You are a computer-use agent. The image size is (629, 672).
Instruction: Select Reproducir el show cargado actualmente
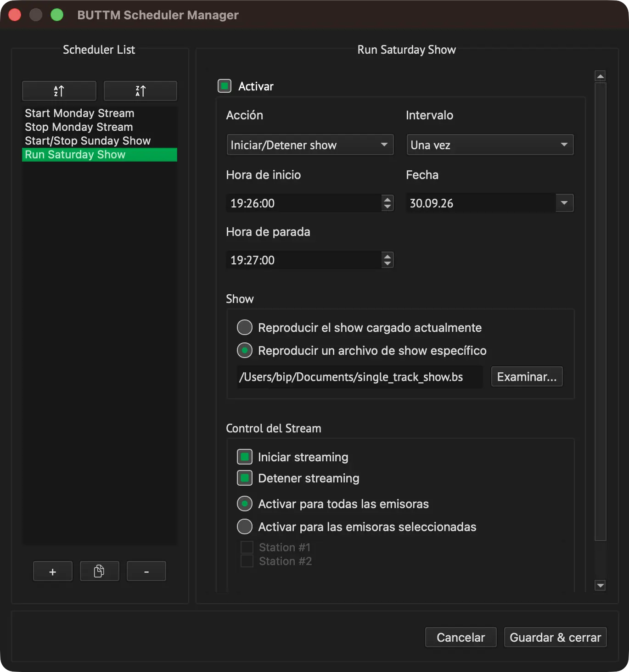coord(245,328)
